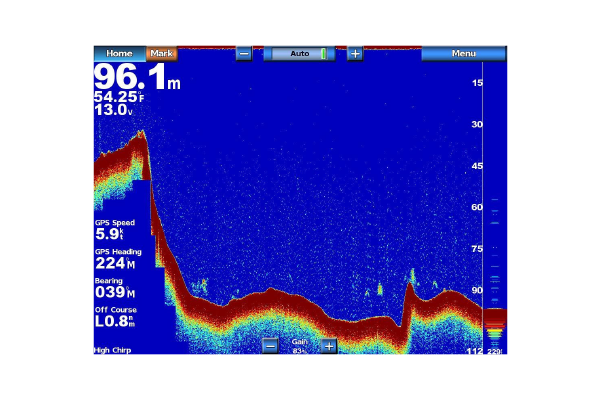Screen dimensions: 600x400
Task: Select the GPS Heading data field
Action: (114, 258)
